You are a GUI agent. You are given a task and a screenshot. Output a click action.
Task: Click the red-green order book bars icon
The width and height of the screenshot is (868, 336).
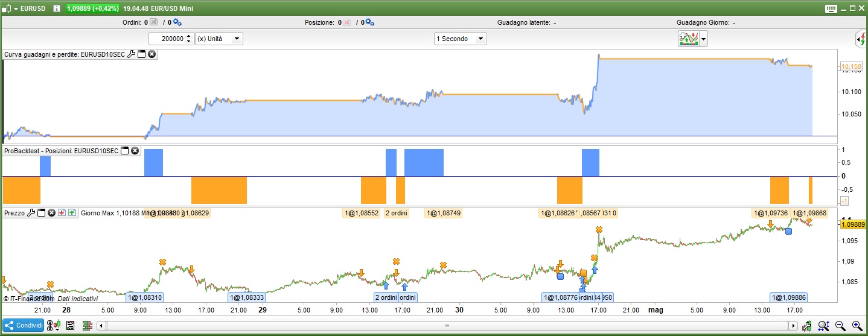click(x=87, y=326)
